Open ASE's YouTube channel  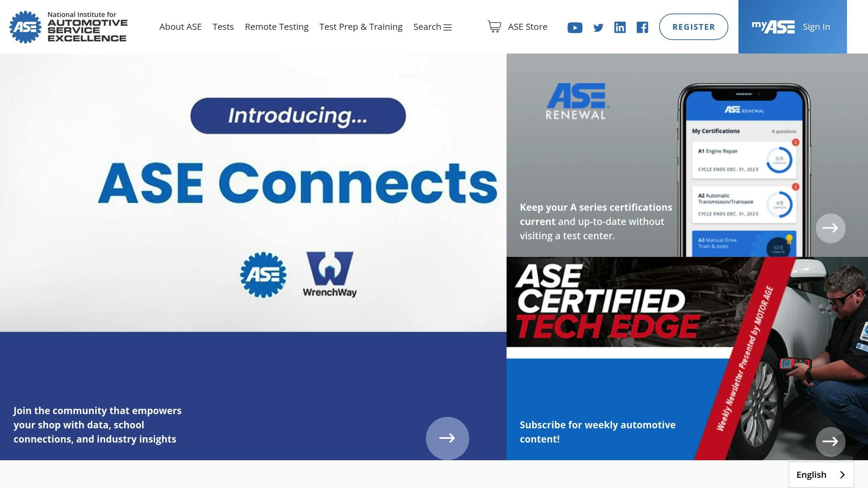click(575, 27)
